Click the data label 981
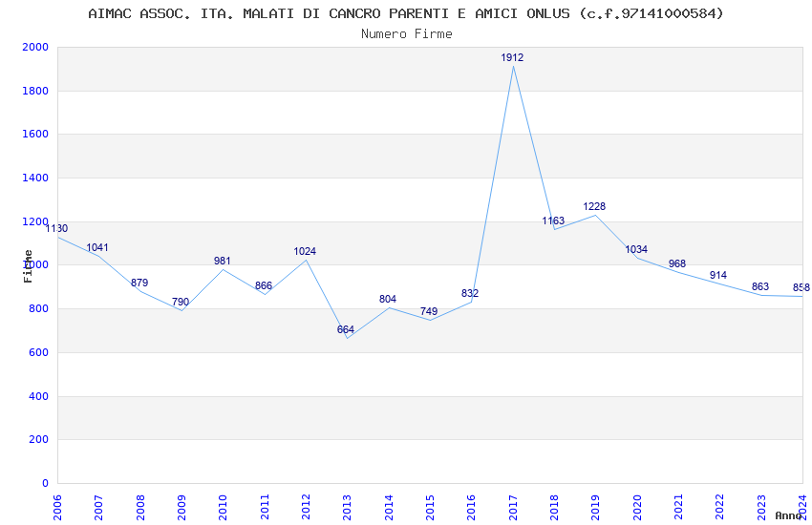Screen dimensions: 812x525 223,262
